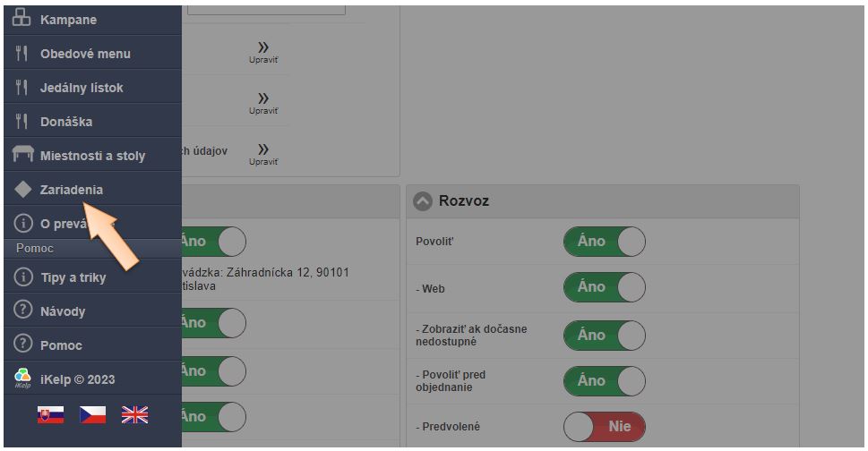Click the iKelp © 2023 link

tap(77, 379)
